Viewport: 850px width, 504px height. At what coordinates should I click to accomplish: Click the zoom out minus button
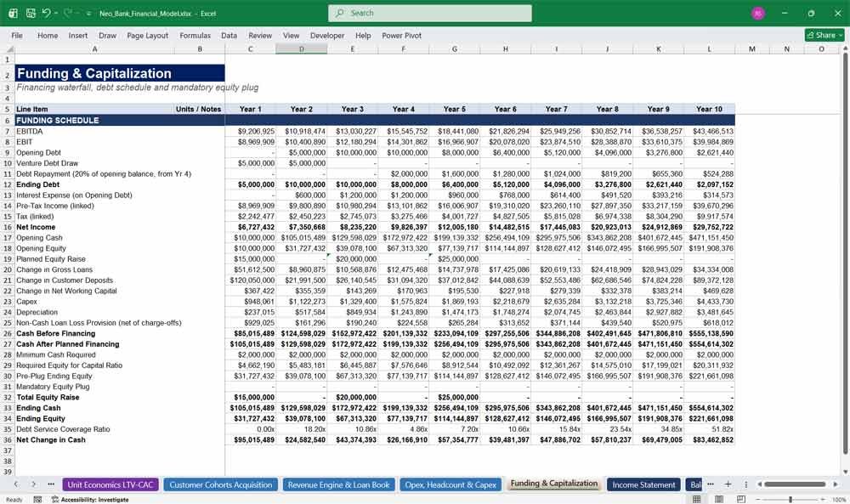click(758, 499)
